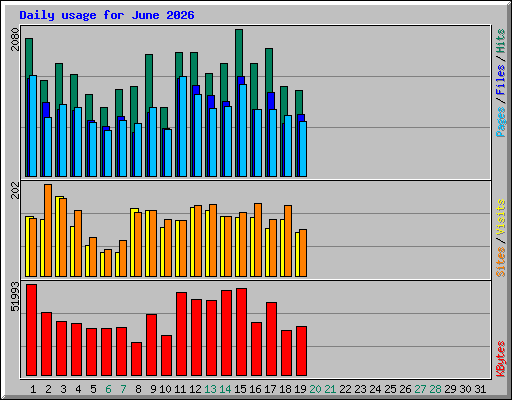This screenshot has width=512, height=400.
Task: Click the orange "Sites" legend label
Action: (501, 262)
